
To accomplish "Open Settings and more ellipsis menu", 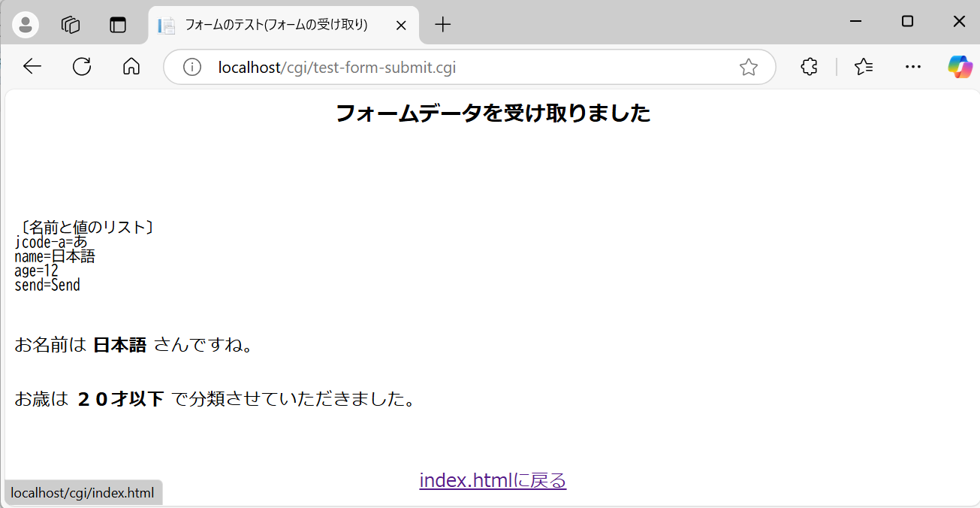I will (x=913, y=67).
